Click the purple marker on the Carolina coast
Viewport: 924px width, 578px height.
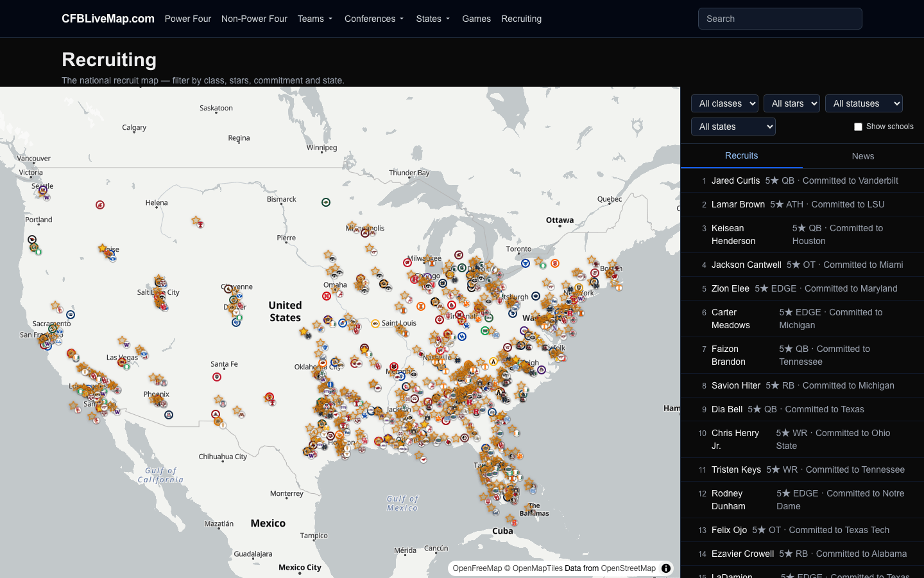coord(542,370)
